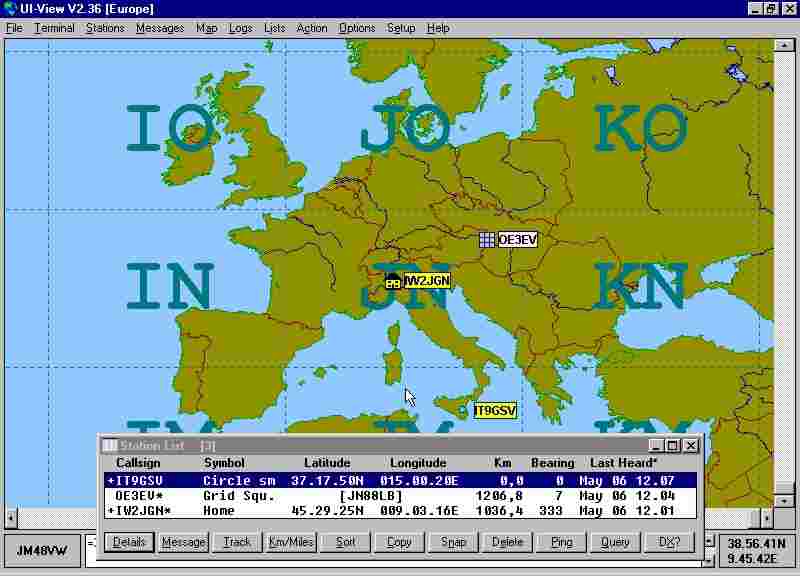This screenshot has width=800, height=576.
Task: Open the Logs menu
Action: (240, 28)
